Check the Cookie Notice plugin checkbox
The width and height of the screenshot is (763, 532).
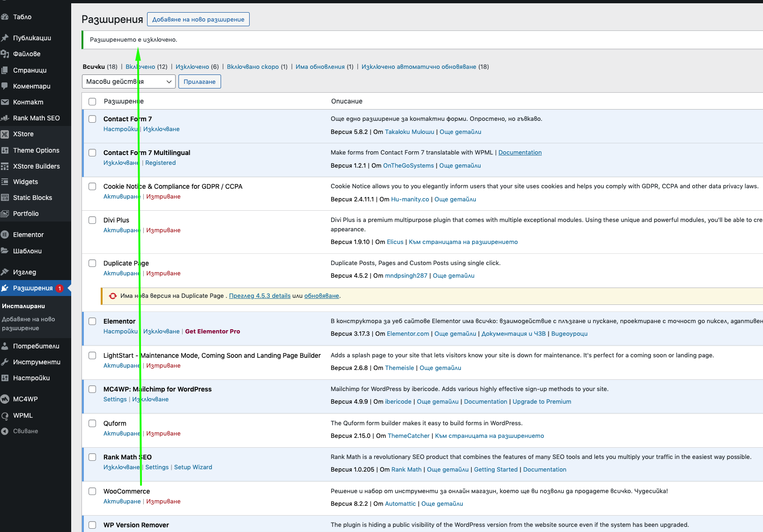pyautogui.click(x=92, y=186)
